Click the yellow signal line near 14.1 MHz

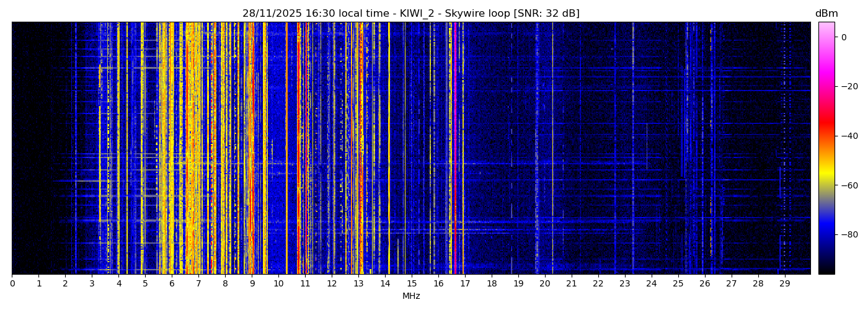click(x=389, y=149)
